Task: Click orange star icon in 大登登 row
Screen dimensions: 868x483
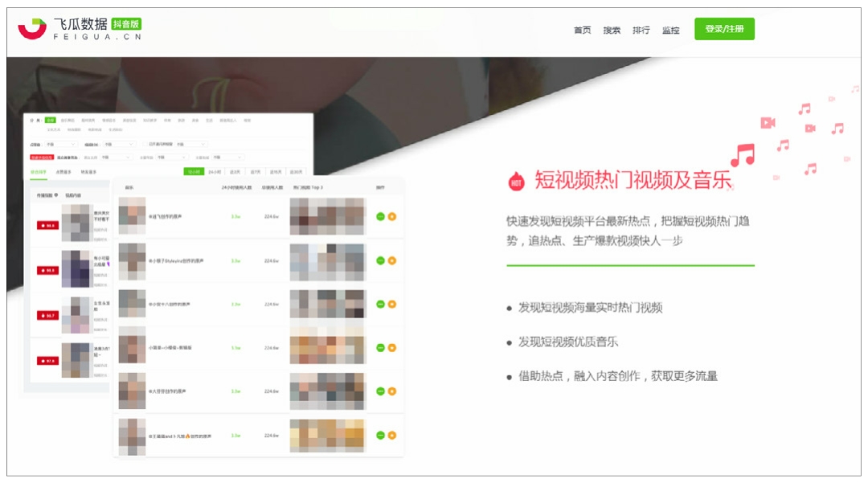Action: click(x=392, y=391)
